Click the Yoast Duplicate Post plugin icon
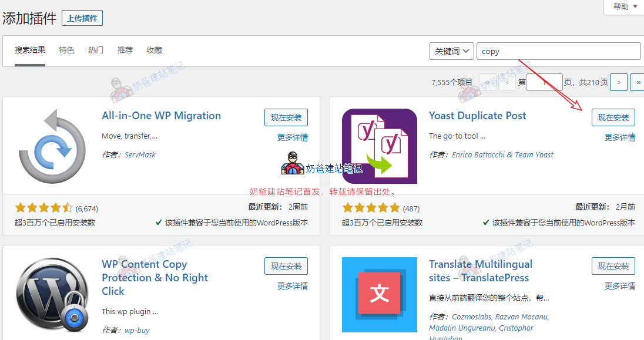This screenshot has height=340, width=644. click(380, 144)
